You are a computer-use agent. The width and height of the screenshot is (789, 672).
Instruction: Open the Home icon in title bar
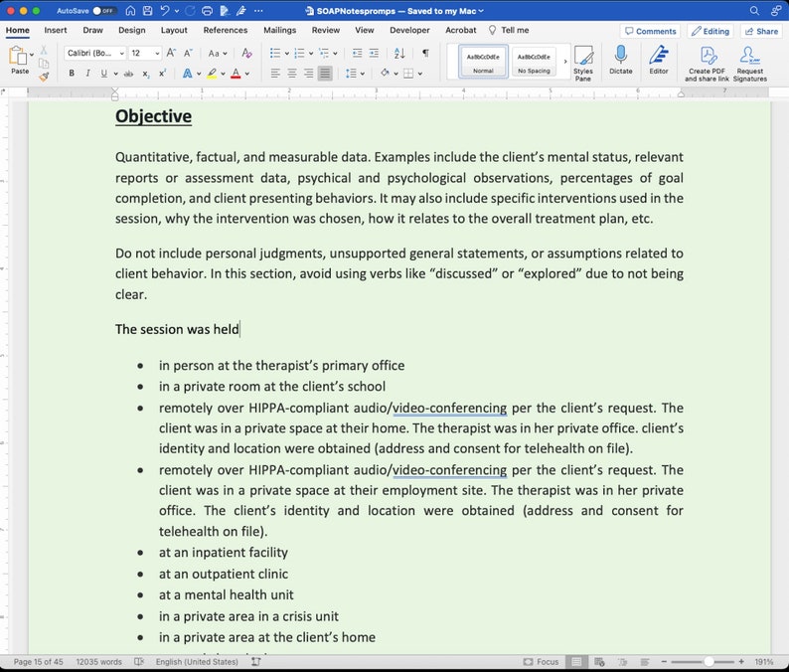tap(130, 11)
